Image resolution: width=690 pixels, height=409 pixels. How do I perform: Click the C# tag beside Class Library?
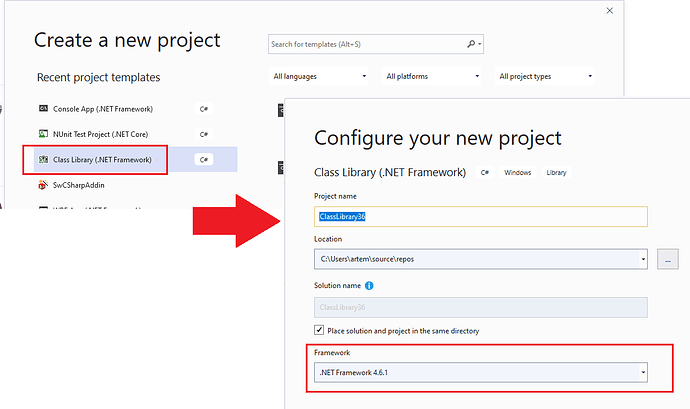(x=204, y=159)
